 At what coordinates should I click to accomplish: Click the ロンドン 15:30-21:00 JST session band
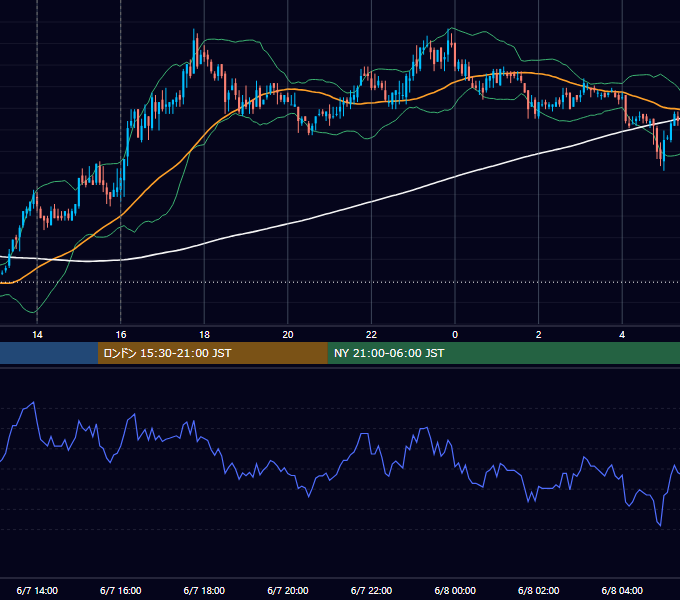tap(212, 353)
